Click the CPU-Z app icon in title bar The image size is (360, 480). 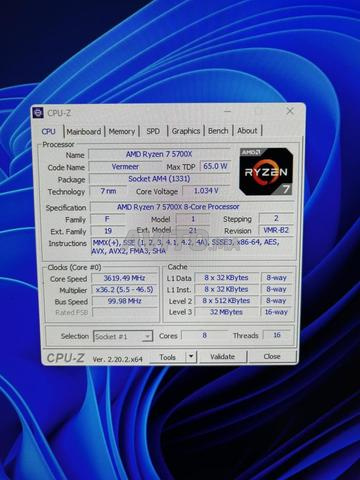tap(38, 113)
